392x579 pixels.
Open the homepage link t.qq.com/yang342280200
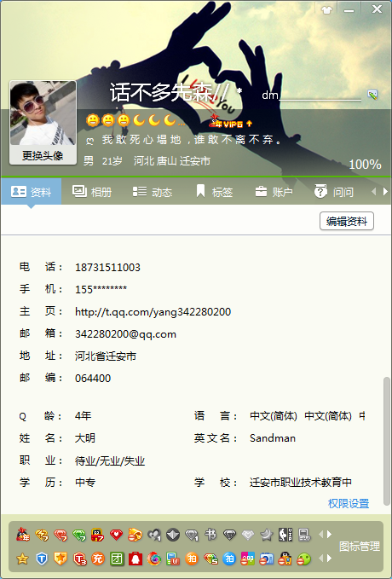pos(153,312)
